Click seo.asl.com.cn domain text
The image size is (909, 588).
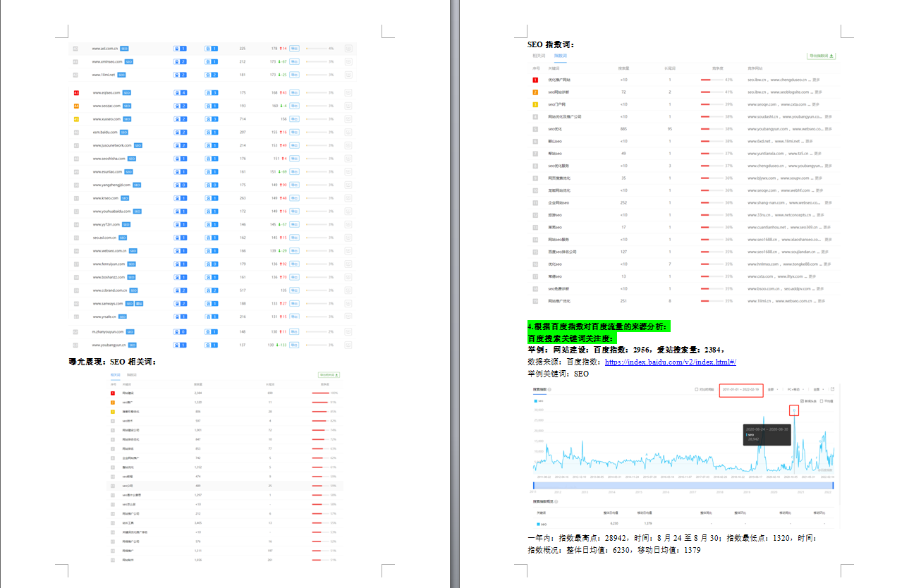tap(104, 238)
